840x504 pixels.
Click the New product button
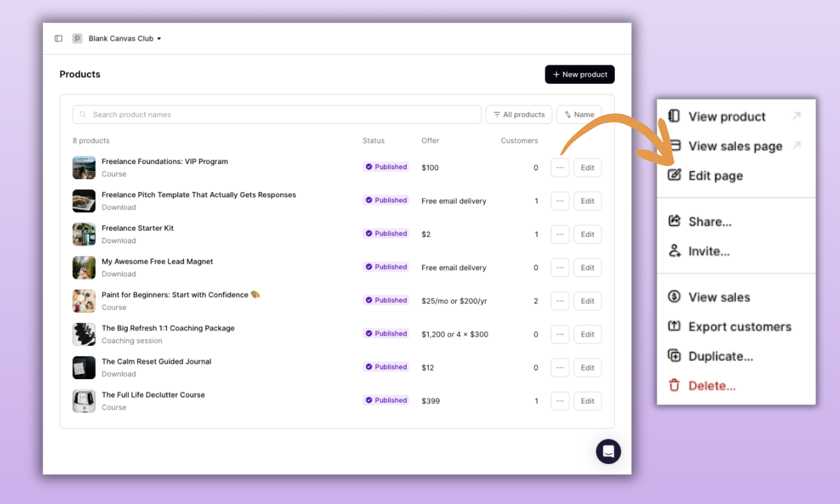(580, 74)
